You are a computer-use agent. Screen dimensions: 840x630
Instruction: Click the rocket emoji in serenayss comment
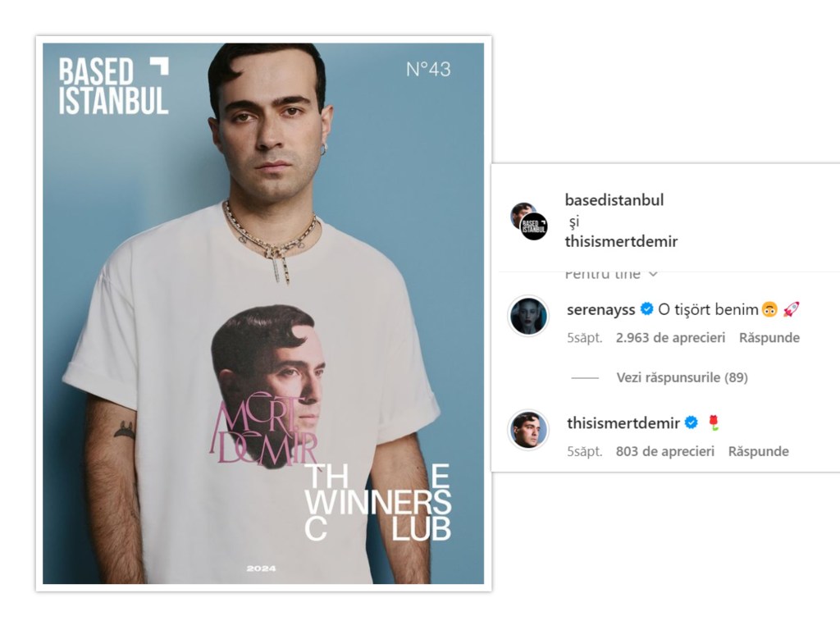pos(791,309)
